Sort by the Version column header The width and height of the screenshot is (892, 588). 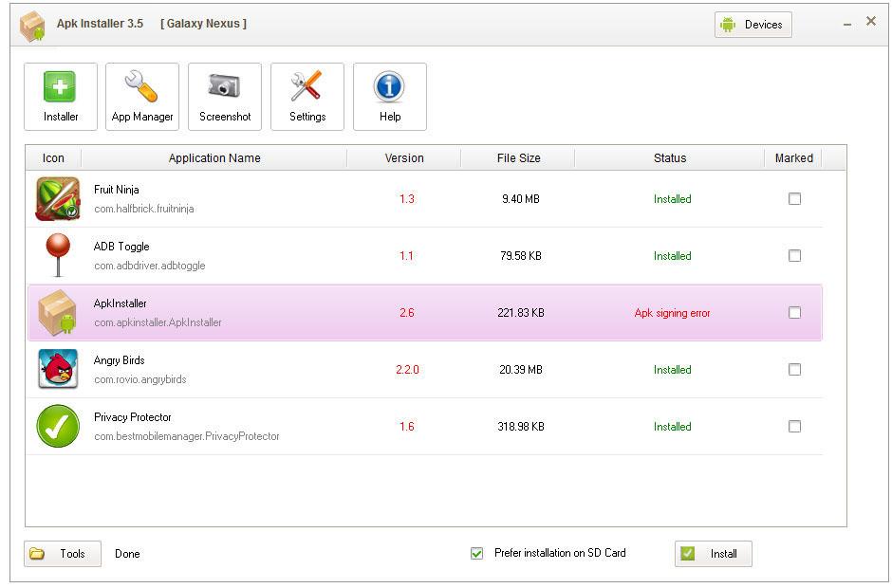coord(404,157)
